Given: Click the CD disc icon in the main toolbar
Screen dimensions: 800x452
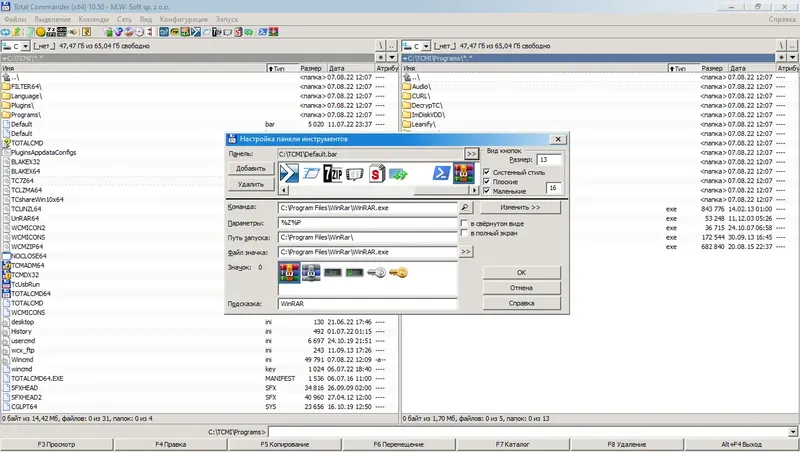Looking at the screenshot, I should click(139, 32).
